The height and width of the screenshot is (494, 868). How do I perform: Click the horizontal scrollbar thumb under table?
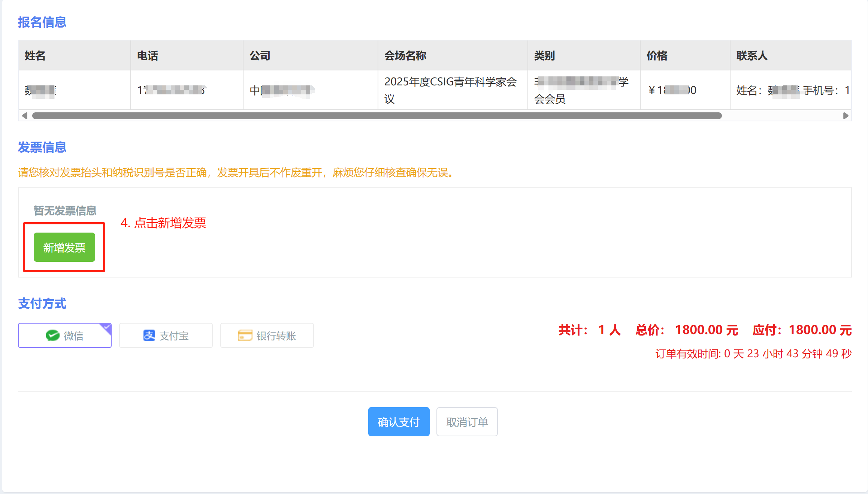[376, 116]
